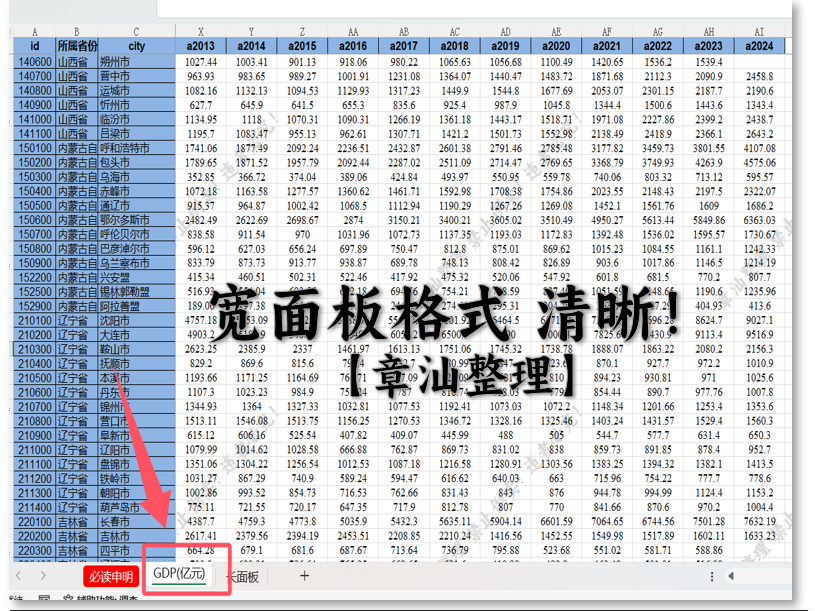Image resolution: width=815 pixels, height=611 pixels.
Task: Click the value 5849.86 in a2023
Action: coord(709,220)
